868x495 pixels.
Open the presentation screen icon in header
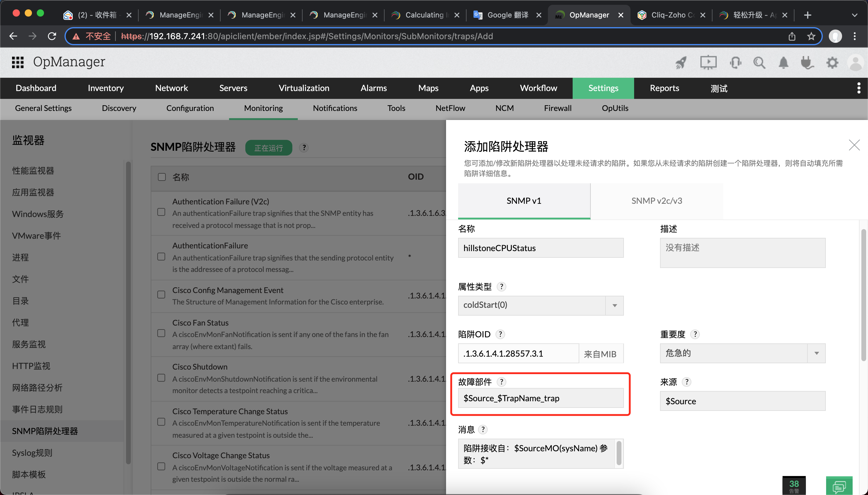(x=708, y=63)
